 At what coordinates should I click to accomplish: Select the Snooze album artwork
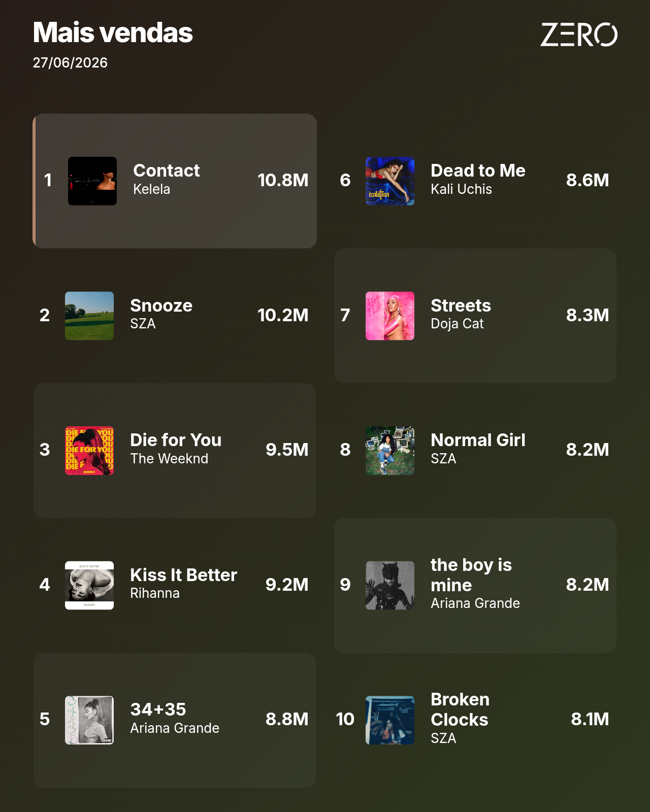pos(89,316)
